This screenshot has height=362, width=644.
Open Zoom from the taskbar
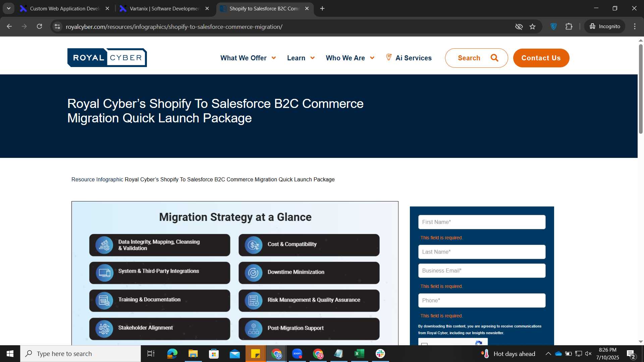pos(297,354)
